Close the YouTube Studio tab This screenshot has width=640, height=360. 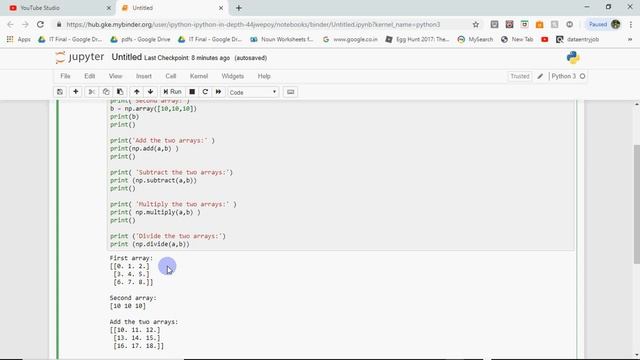point(109,8)
